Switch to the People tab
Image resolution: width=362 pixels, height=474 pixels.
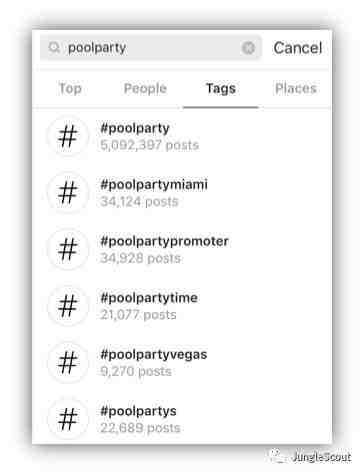[x=145, y=89]
